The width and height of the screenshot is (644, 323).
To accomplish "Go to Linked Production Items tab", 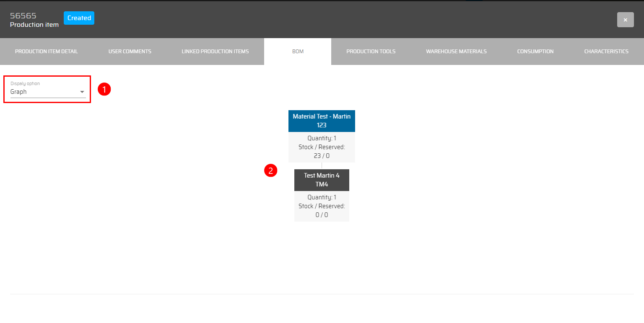I will coord(215,52).
